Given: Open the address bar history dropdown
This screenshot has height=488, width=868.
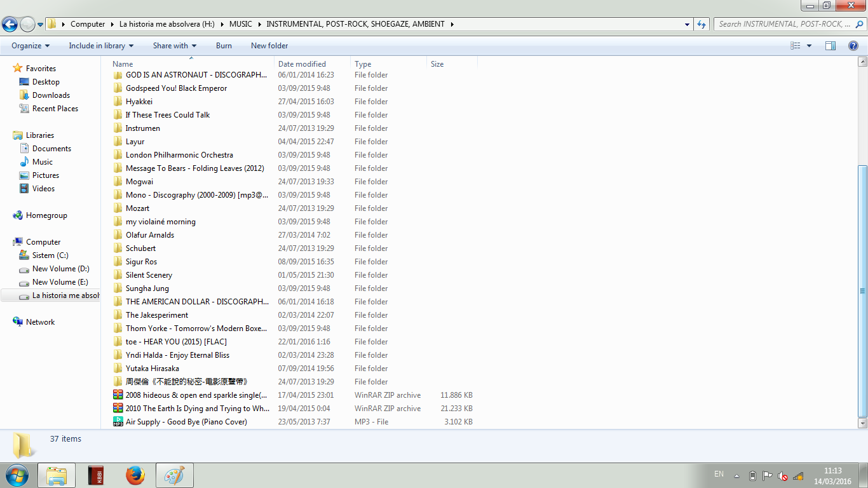Looking at the screenshot, I should pos(688,25).
